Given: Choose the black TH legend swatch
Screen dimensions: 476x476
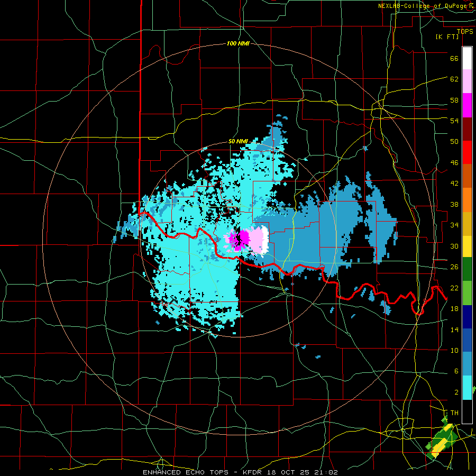Looking at the screenshot, I should (467, 411).
